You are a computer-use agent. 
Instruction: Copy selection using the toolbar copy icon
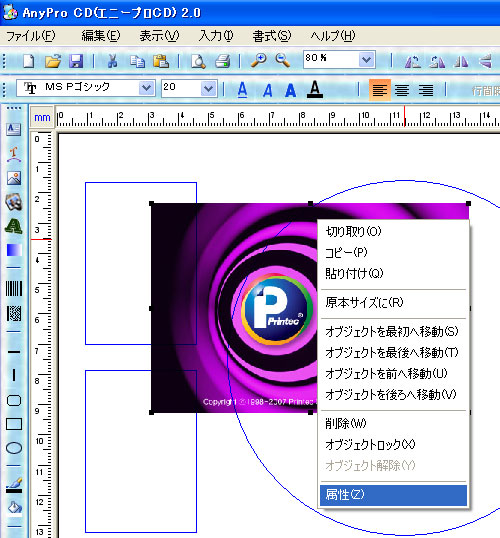[137, 61]
